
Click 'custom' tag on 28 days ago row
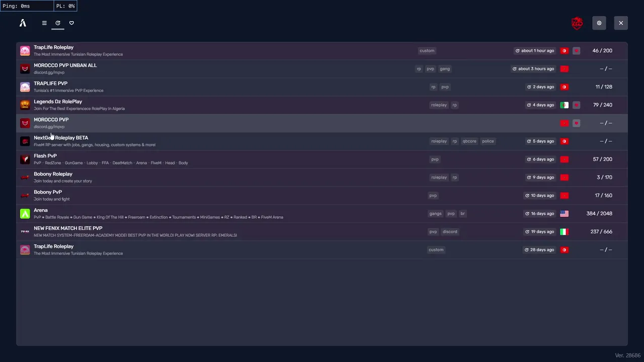[x=436, y=250]
